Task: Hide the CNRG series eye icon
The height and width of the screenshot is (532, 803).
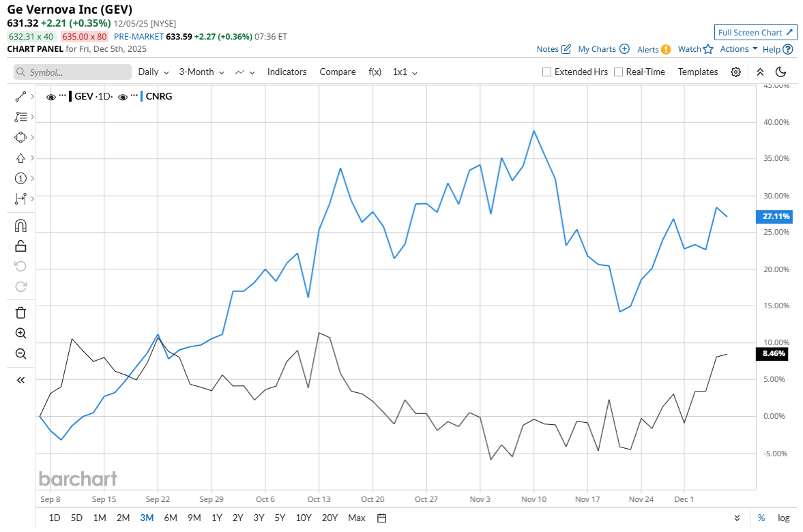Action: pos(122,97)
